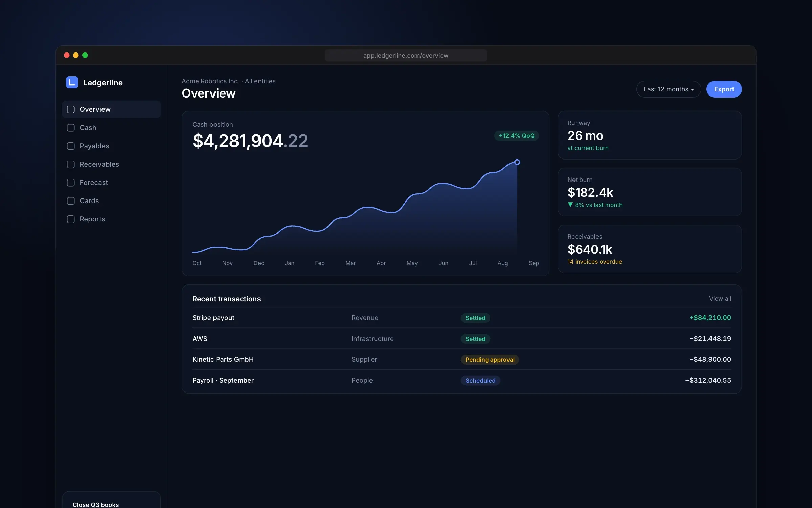Click amount −$312,040.55
The width and height of the screenshot is (812, 508).
[708, 380]
